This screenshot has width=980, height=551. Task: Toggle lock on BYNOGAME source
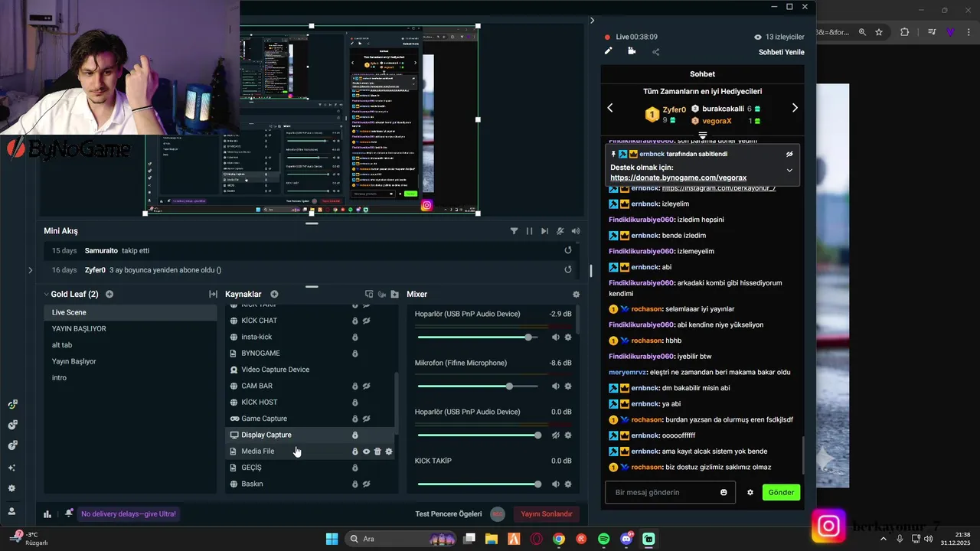click(x=354, y=354)
